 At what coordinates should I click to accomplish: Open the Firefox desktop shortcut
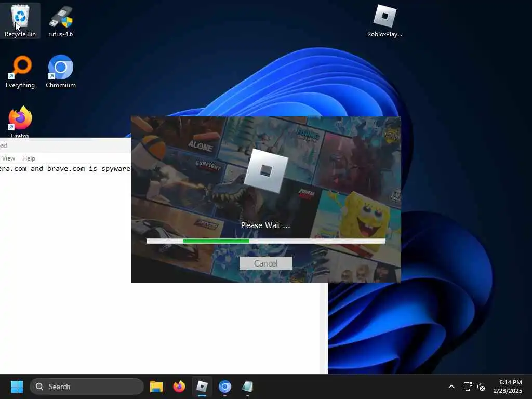click(20, 121)
